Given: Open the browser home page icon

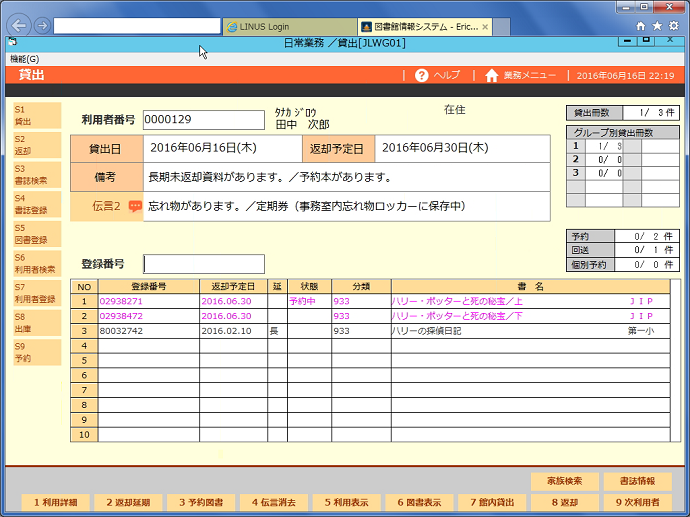Looking at the screenshot, I should 641,26.
